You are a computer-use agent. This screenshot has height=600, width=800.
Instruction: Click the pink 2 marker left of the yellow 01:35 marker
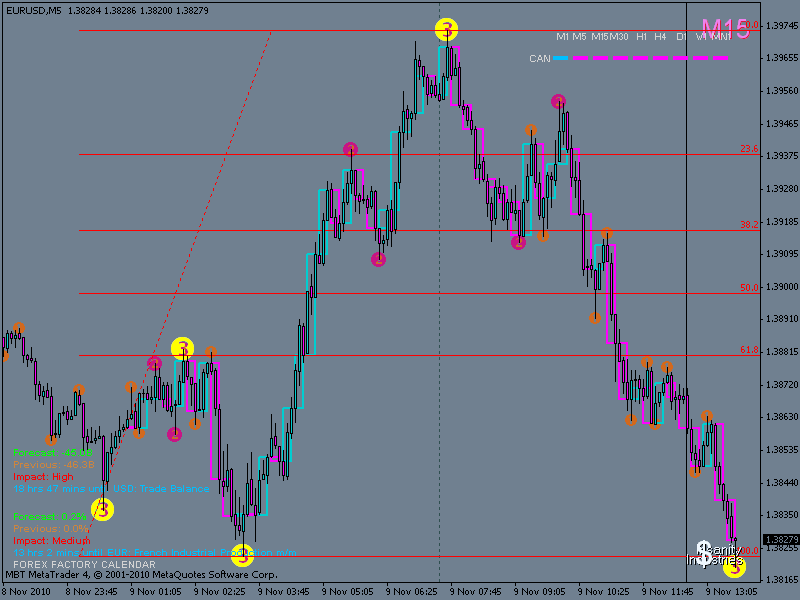[x=155, y=363]
